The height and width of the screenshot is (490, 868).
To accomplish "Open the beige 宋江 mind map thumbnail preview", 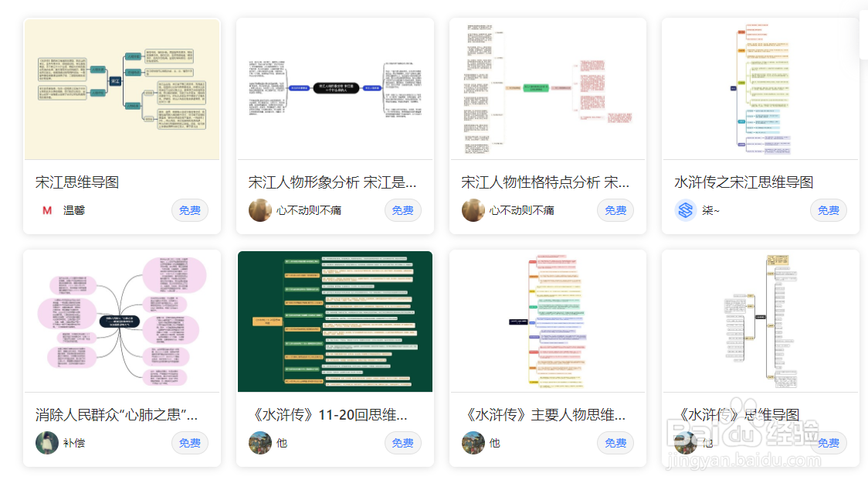I will pos(121,87).
